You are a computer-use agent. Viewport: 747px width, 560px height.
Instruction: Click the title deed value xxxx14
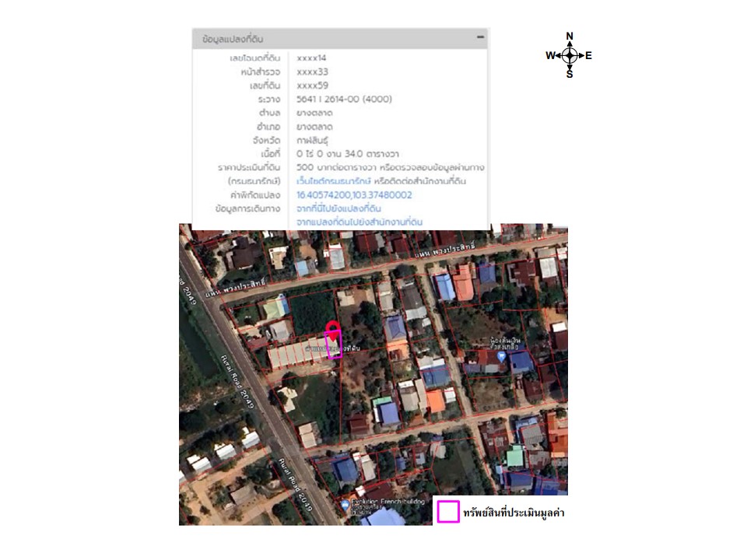312,58
